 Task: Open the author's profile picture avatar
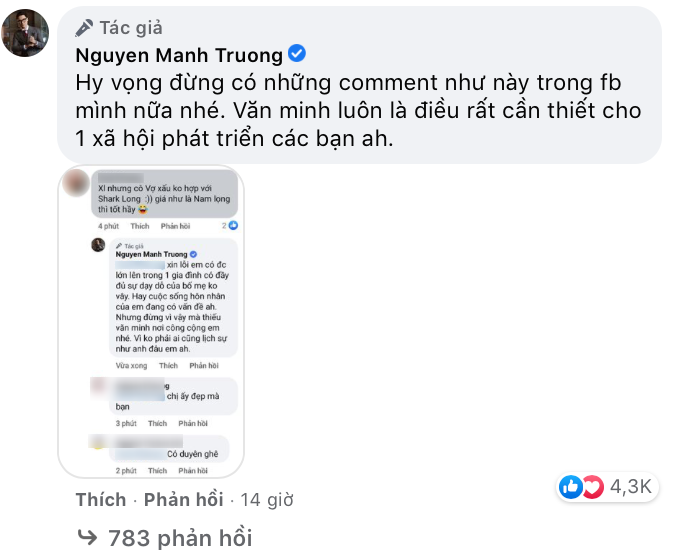click(25, 33)
